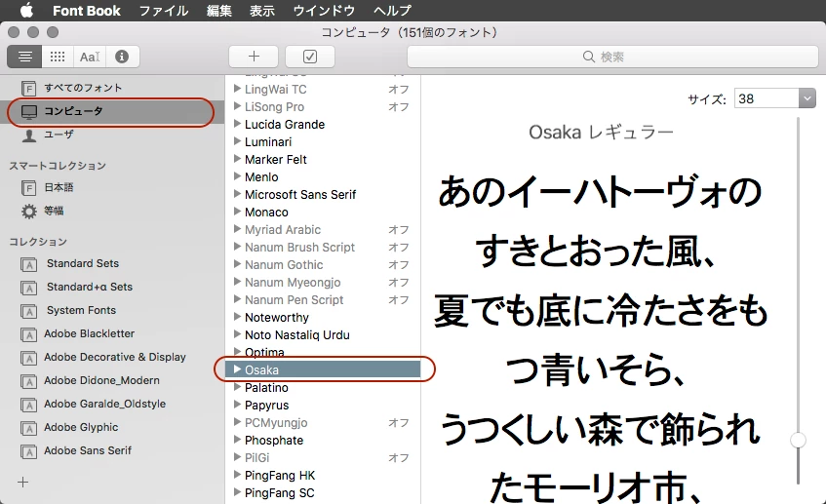Expand the Lucida Grande font family
Image resolution: width=826 pixels, height=504 pixels.
[237, 124]
